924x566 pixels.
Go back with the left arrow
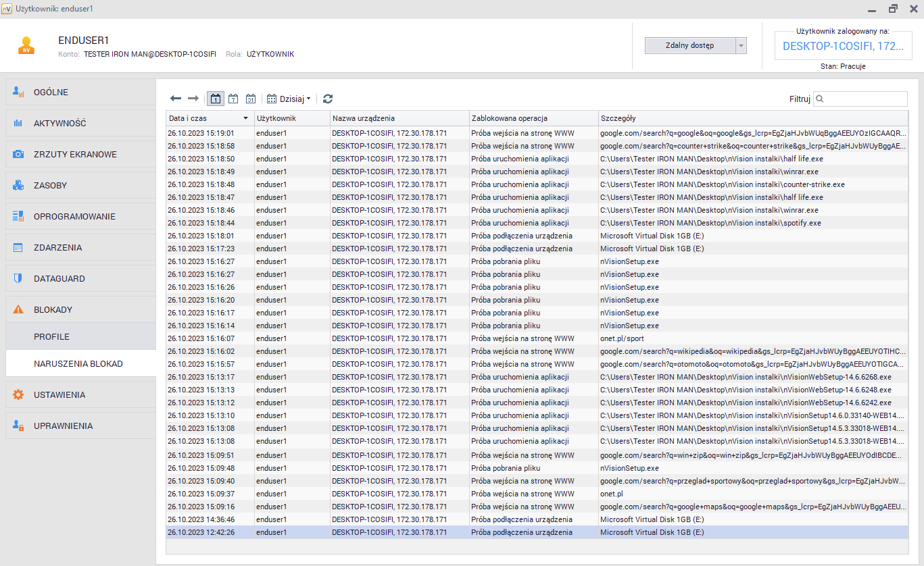(176, 99)
